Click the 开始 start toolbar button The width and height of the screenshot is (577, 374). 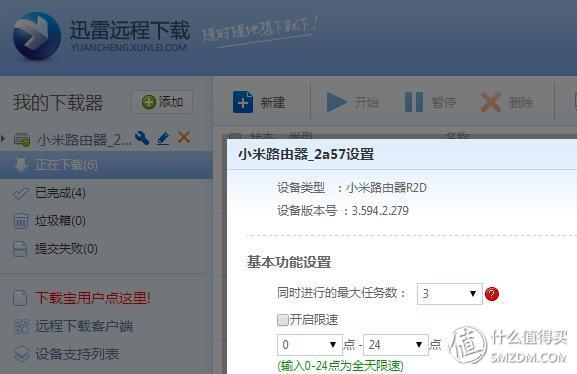[x=353, y=102]
